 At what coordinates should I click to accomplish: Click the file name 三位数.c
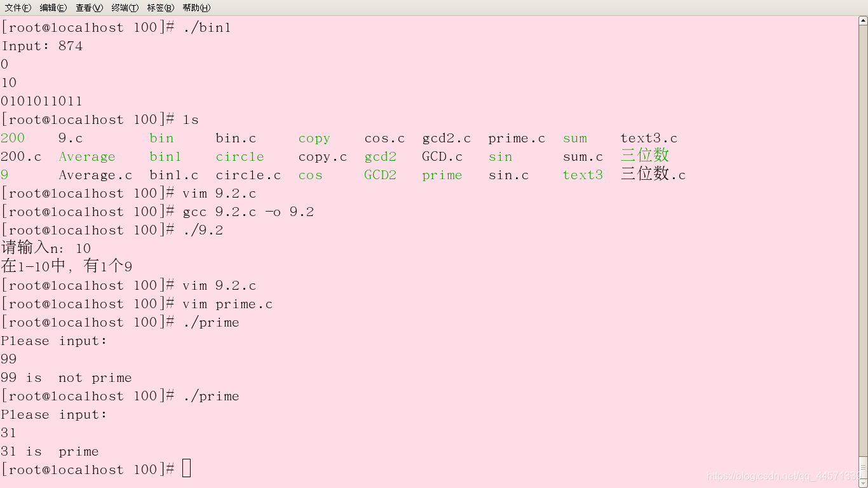(x=653, y=174)
